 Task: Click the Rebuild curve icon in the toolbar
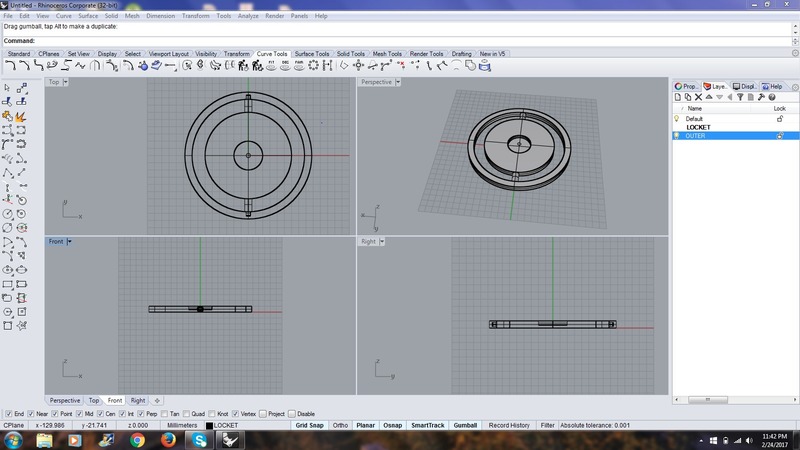[243, 65]
